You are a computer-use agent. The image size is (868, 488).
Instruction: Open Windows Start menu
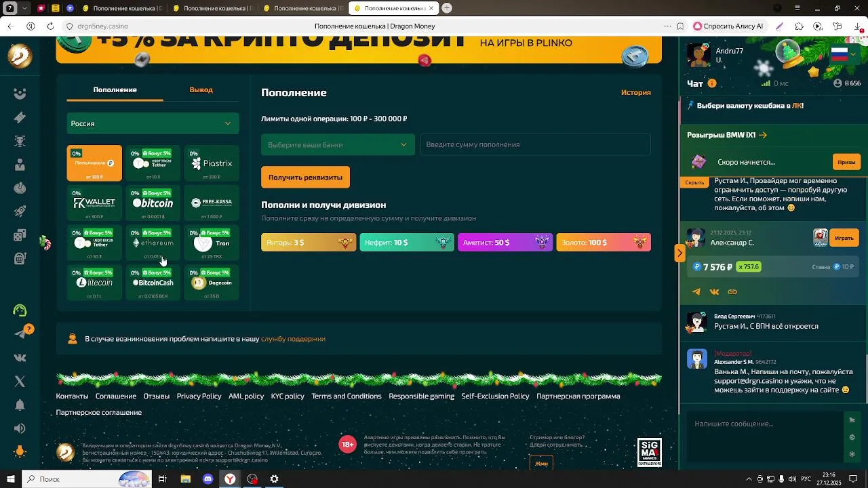[10, 479]
